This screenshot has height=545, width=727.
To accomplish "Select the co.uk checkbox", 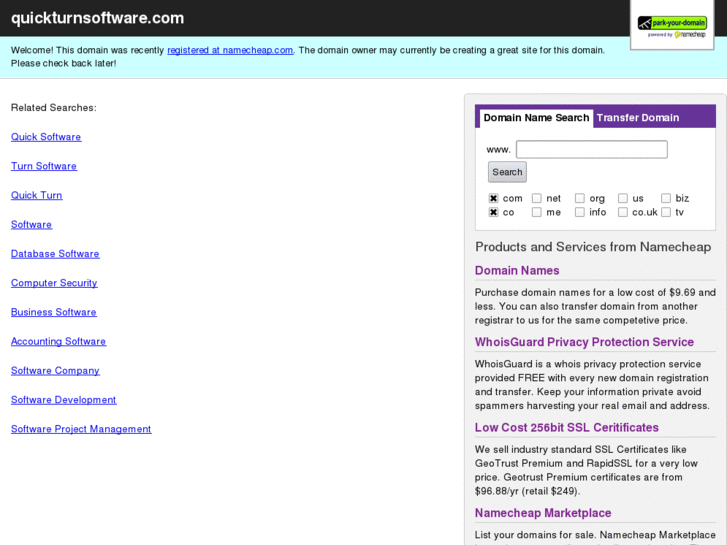I will (x=623, y=212).
